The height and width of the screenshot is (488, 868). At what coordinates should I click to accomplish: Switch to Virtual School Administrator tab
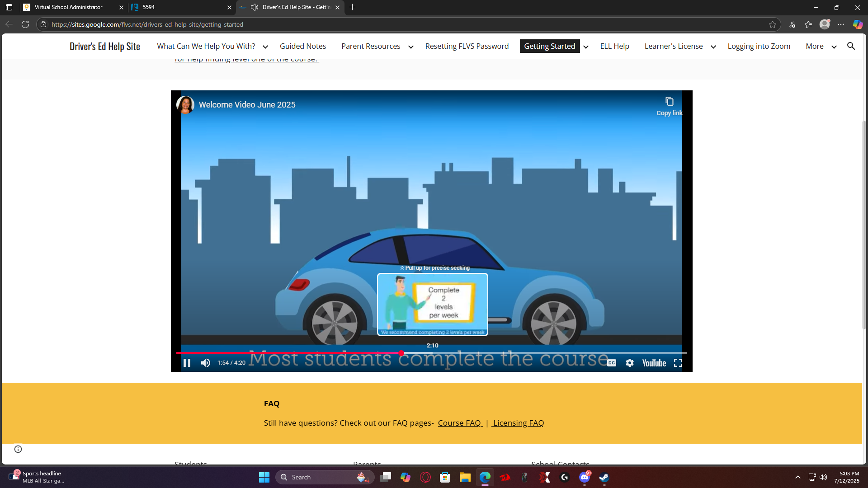(x=69, y=7)
